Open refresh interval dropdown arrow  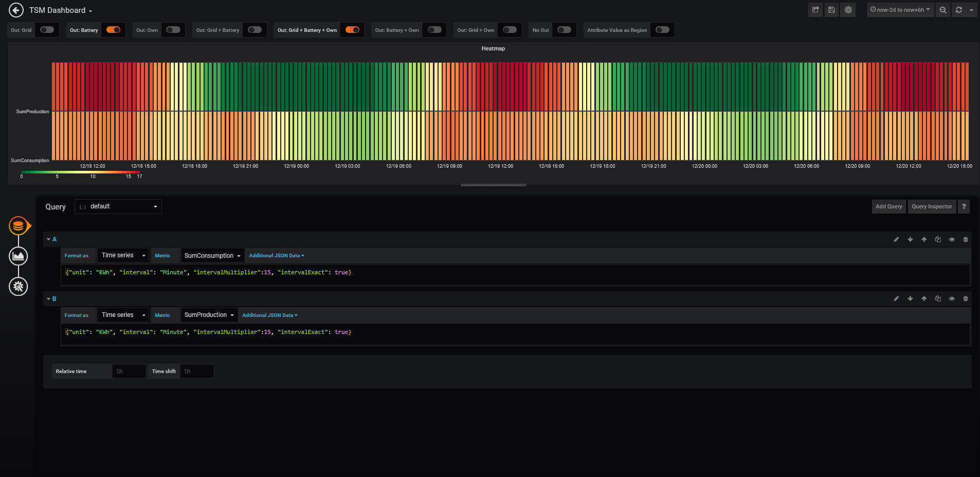tap(971, 10)
